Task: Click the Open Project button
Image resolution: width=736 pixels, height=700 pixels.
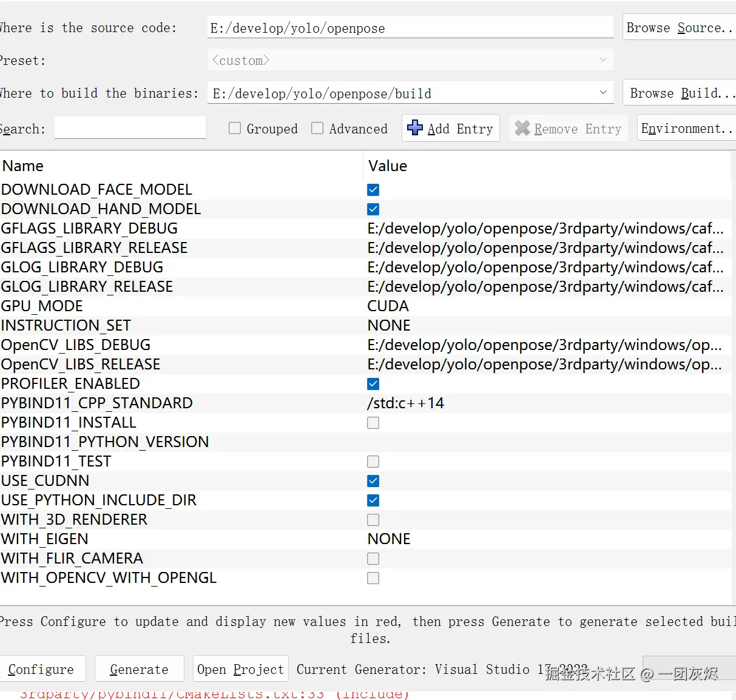Action: click(x=240, y=669)
